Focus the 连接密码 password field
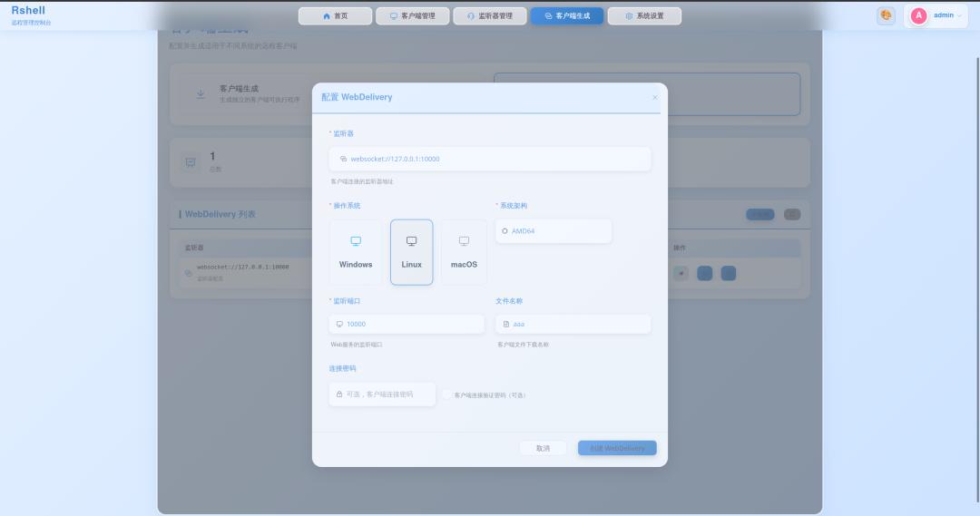 pos(382,394)
